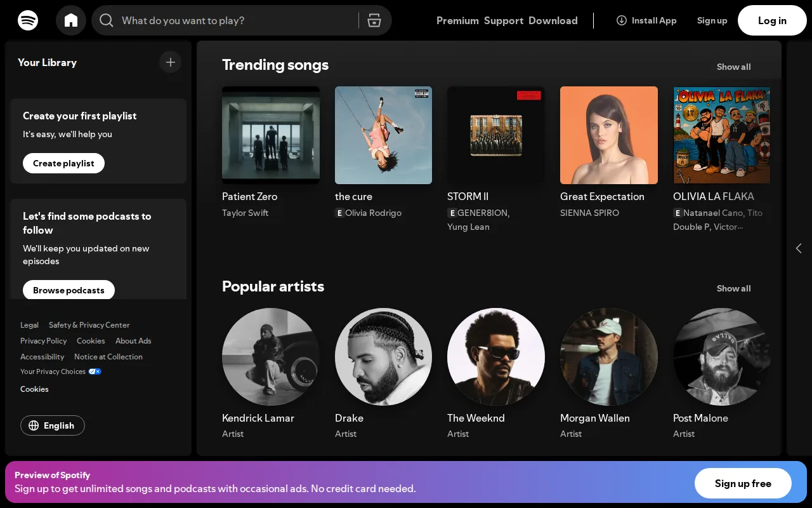Open the English language selector
This screenshot has height=508, width=812.
click(53, 425)
